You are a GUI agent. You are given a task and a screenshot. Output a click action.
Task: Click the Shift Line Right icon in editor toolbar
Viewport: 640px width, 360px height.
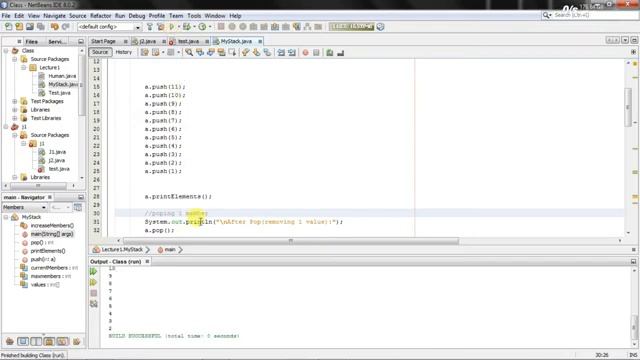point(291,53)
